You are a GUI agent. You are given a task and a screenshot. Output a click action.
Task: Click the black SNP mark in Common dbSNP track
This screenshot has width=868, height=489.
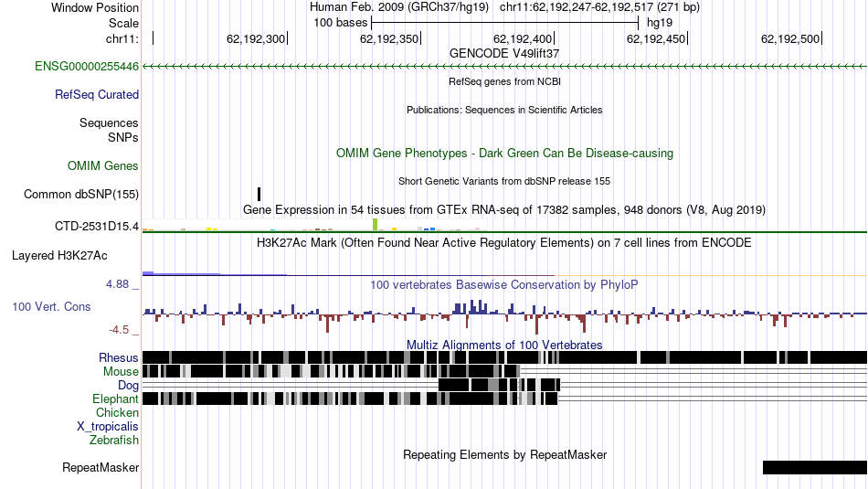tap(259, 194)
